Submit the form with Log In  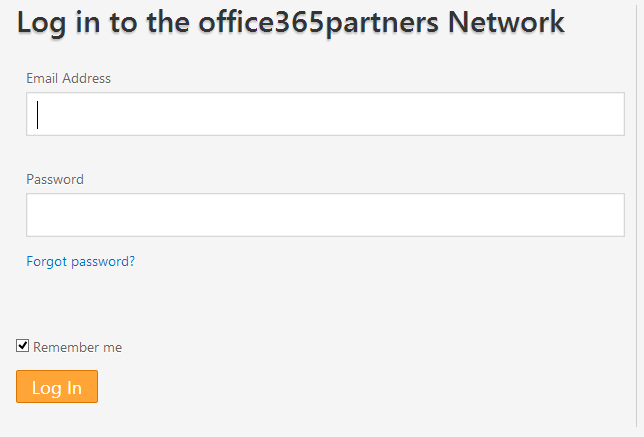[x=57, y=386]
